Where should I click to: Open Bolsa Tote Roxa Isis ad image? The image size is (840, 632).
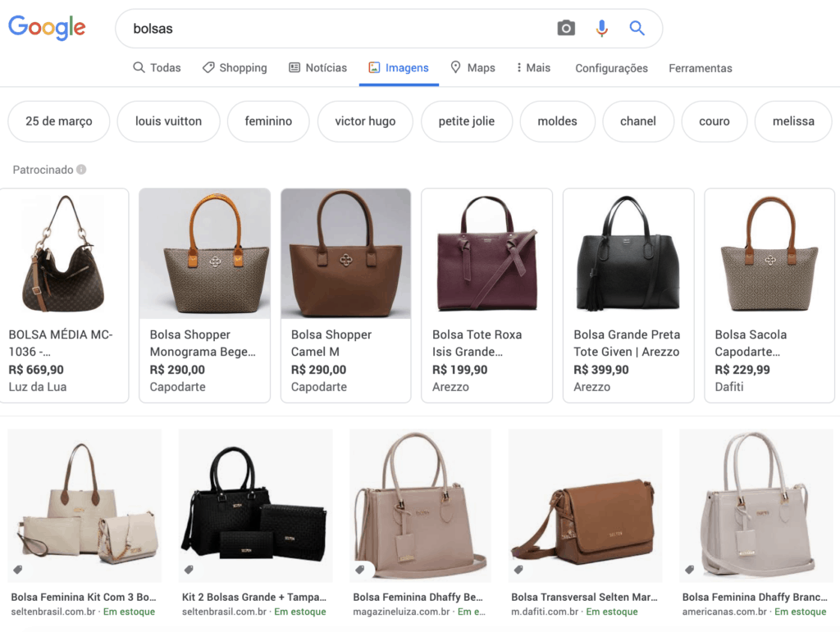coord(487,254)
